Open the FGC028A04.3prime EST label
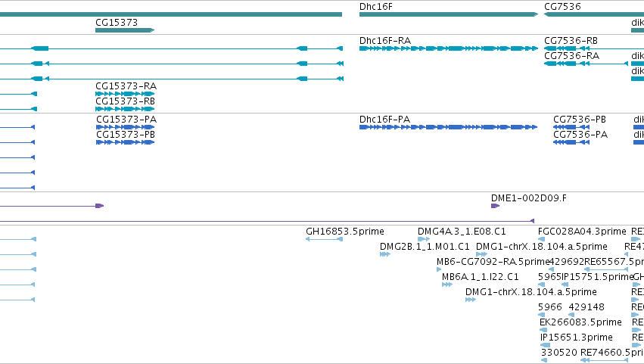The width and height of the screenshot is (644, 364). (x=582, y=232)
